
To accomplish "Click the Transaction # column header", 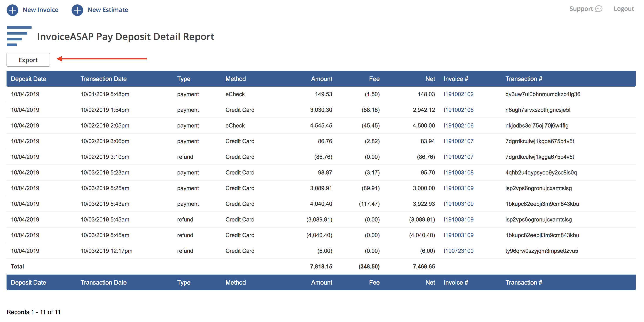I will click(524, 79).
